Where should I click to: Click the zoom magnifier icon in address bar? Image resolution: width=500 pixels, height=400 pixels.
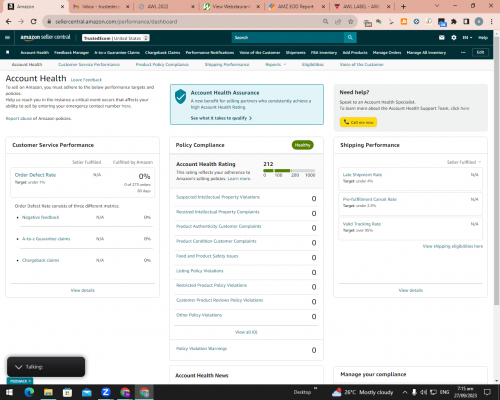pyautogui.click(x=325, y=22)
